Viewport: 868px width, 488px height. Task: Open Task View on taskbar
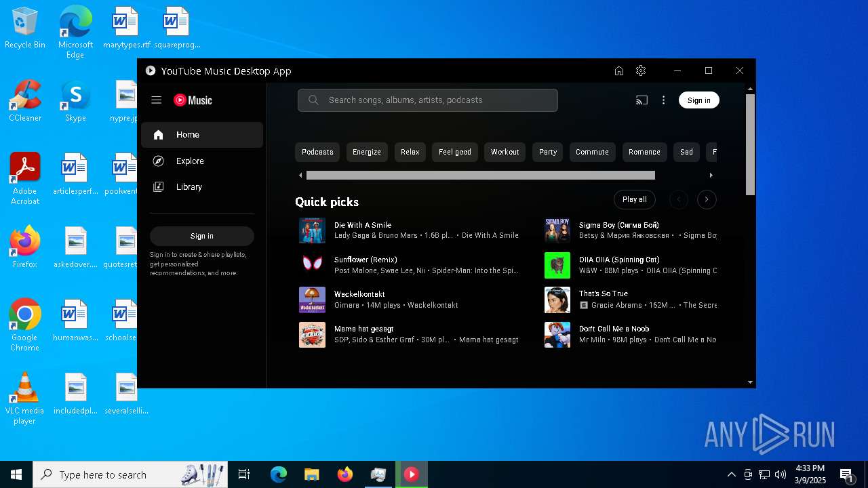click(244, 474)
